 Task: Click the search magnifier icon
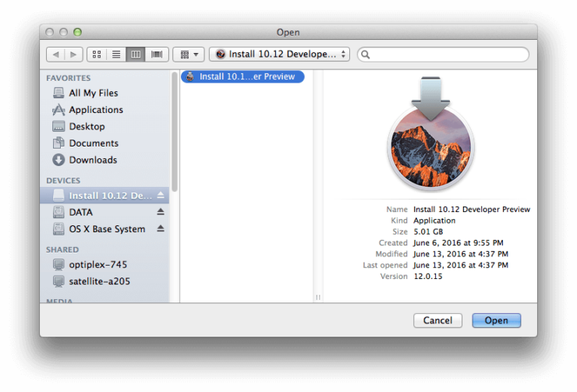tap(365, 55)
